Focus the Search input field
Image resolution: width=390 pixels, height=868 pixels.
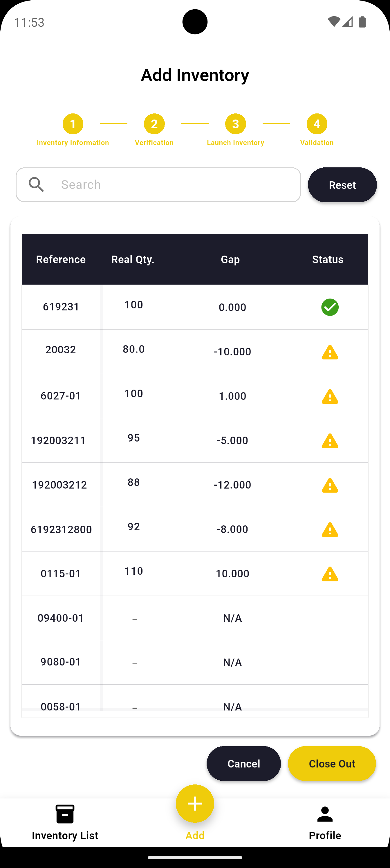pyautogui.click(x=175, y=185)
